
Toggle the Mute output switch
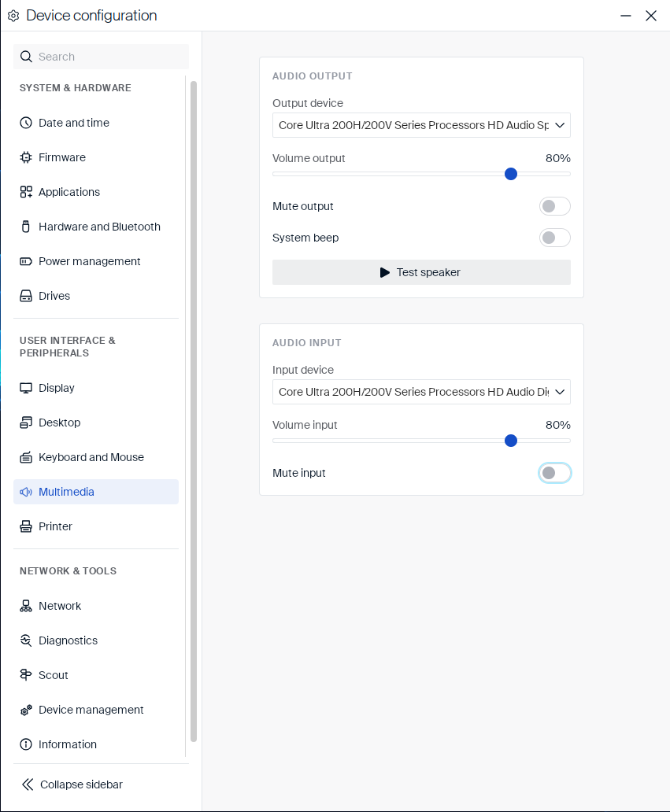point(554,206)
